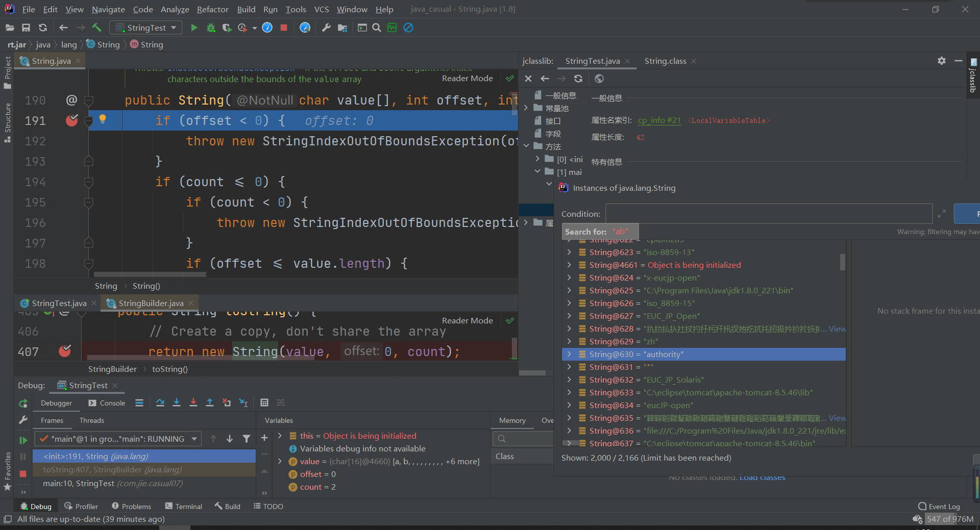Expand the [0] <ini method node
The height and width of the screenshot is (530, 980).
coord(537,159)
